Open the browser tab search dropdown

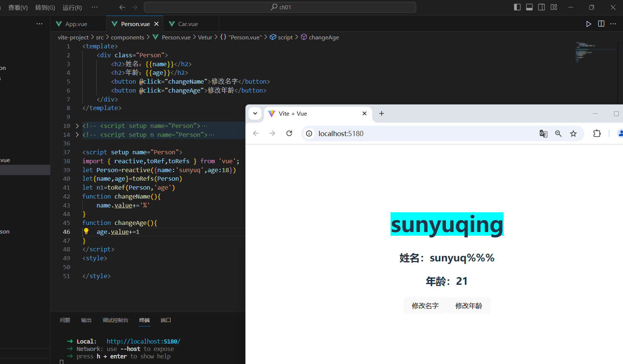(255, 113)
